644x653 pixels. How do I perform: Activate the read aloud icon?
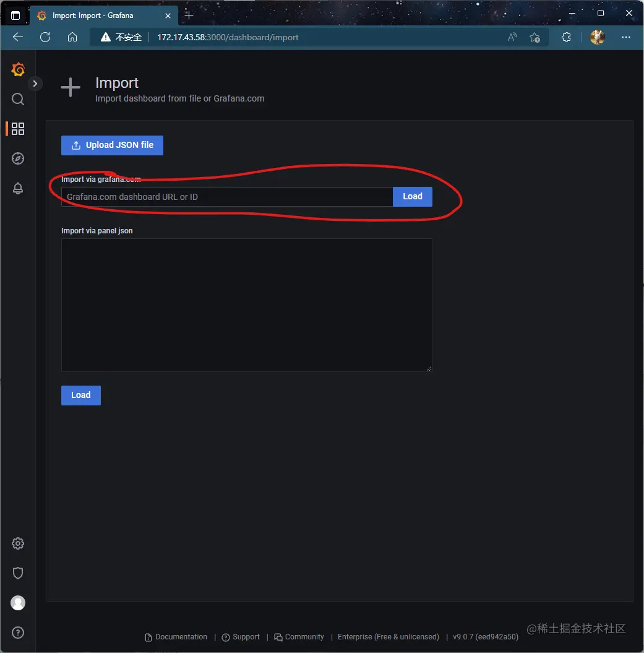[x=512, y=38]
